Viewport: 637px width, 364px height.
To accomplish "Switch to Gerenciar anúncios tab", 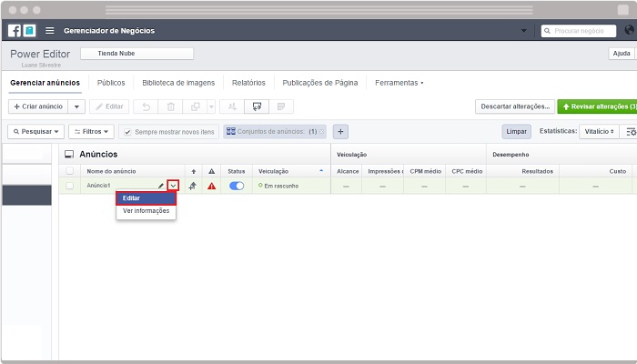I will (x=45, y=83).
